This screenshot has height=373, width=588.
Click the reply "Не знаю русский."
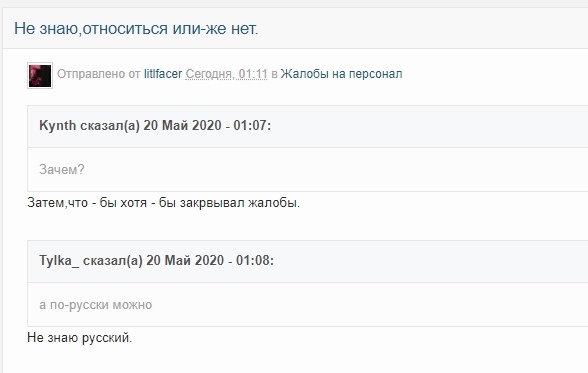pos(80,338)
